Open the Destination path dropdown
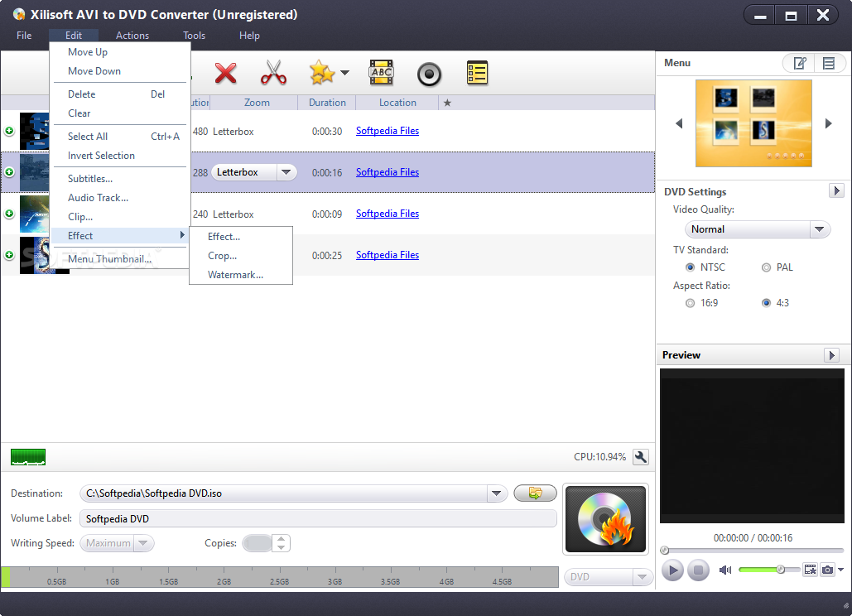Viewport: 852px width, 616px height. coord(496,493)
